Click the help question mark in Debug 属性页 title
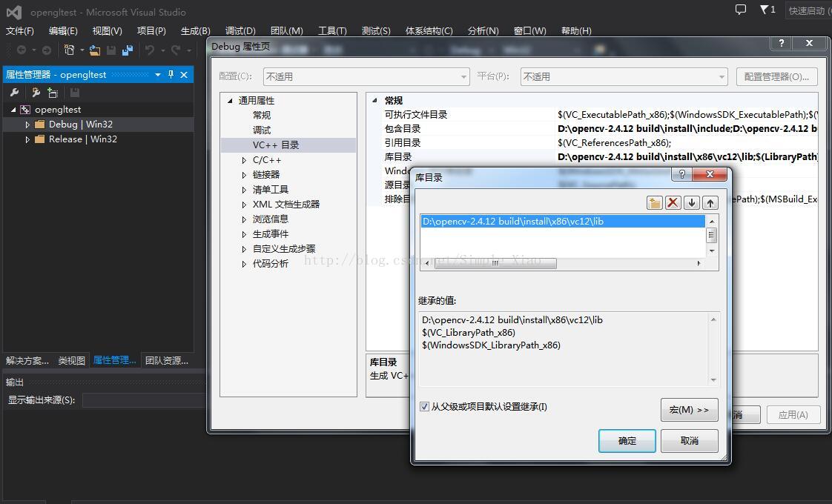Screen dimensions: 832x504 click(x=781, y=43)
